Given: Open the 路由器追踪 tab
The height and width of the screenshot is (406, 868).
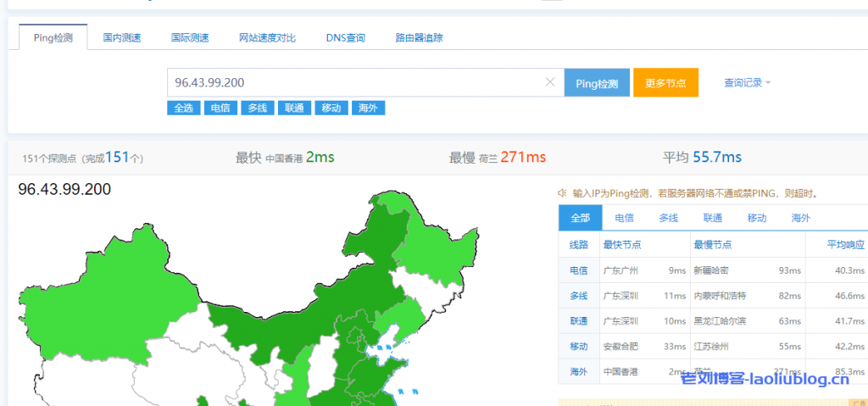Looking at the screenshot, I should pos(419,38).
